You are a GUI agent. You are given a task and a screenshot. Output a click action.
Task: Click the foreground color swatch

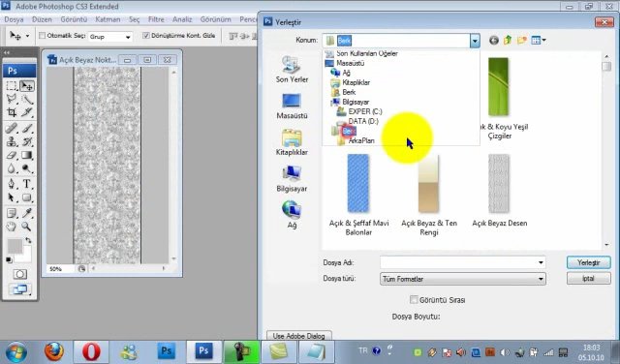tap(15, 246)
